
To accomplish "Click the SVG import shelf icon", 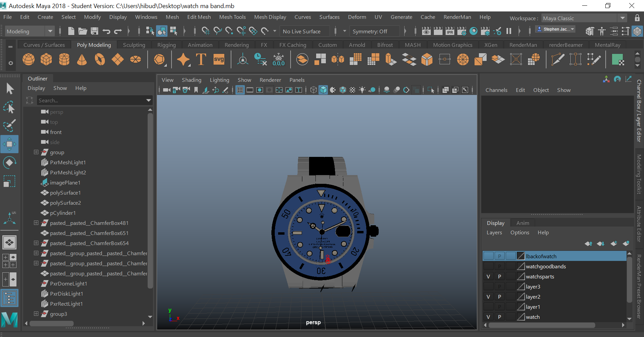I will point(219,60).
